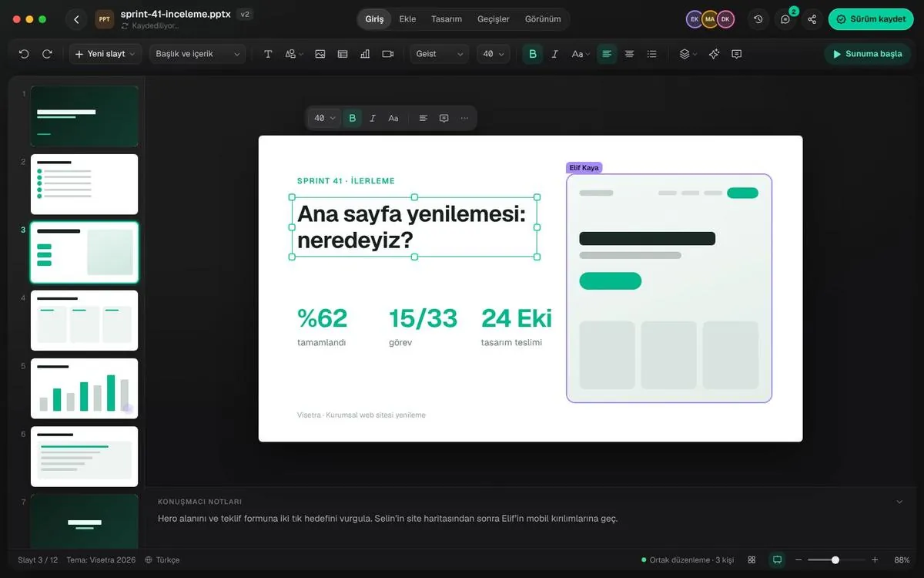Click the undo arrow in the toolbar
Screen dimensions: 924x578
(x=24, y=54)
